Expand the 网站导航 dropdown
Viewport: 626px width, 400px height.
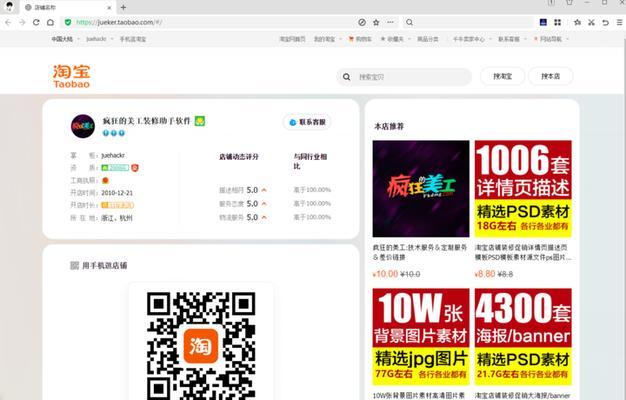551,39
